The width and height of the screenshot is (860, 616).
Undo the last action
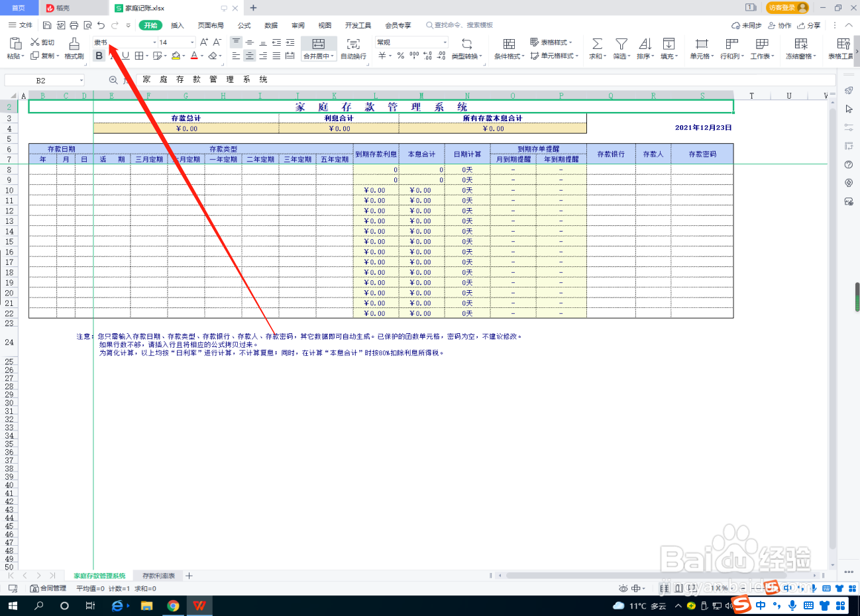pyautogui.click(x=101, y=25)
